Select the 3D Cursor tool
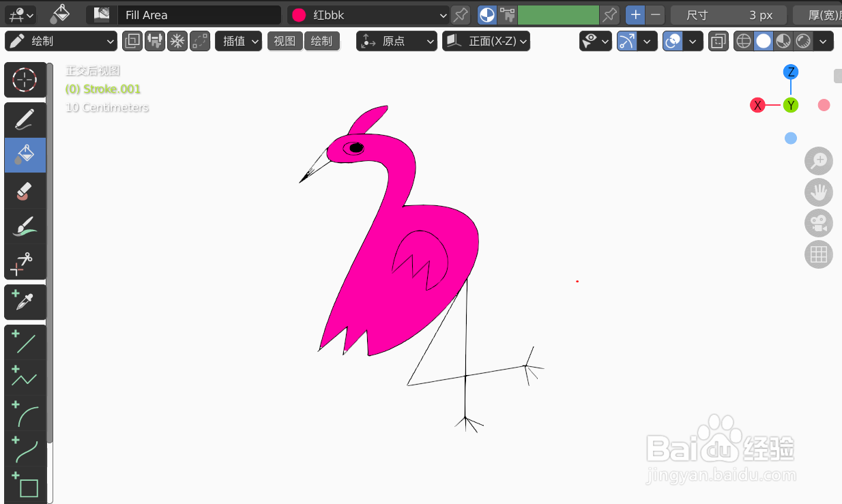The width and height of the screenshot is (842, 504). (x=25, y=80)
